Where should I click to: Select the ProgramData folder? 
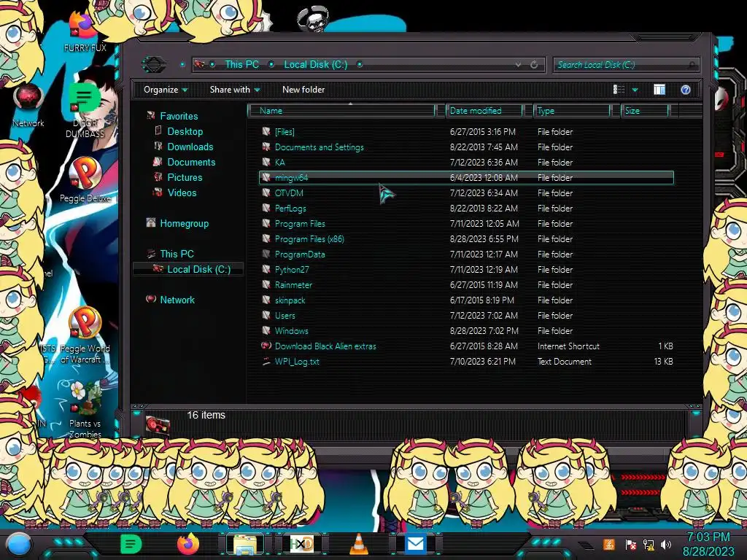[x=300, y=254]
